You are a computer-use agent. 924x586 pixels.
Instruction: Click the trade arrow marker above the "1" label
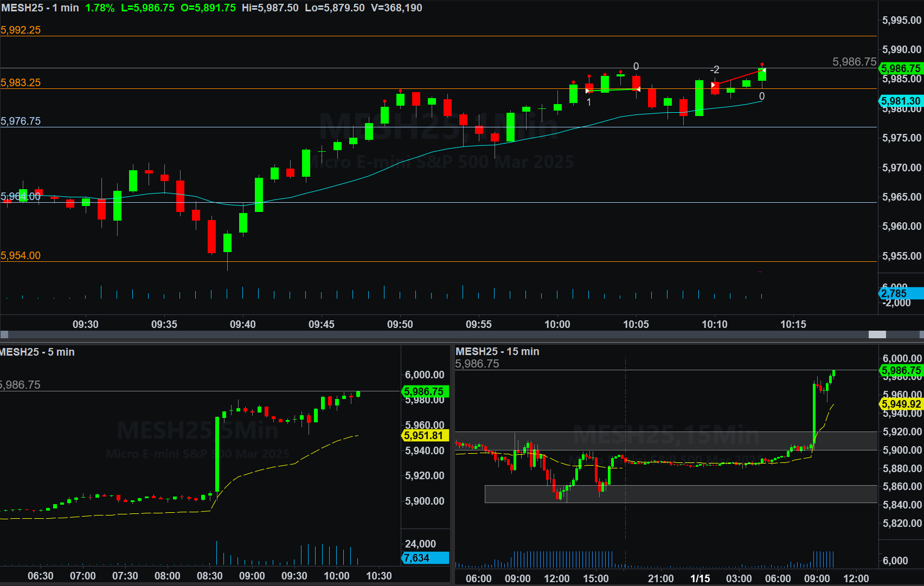pos(588,91)
